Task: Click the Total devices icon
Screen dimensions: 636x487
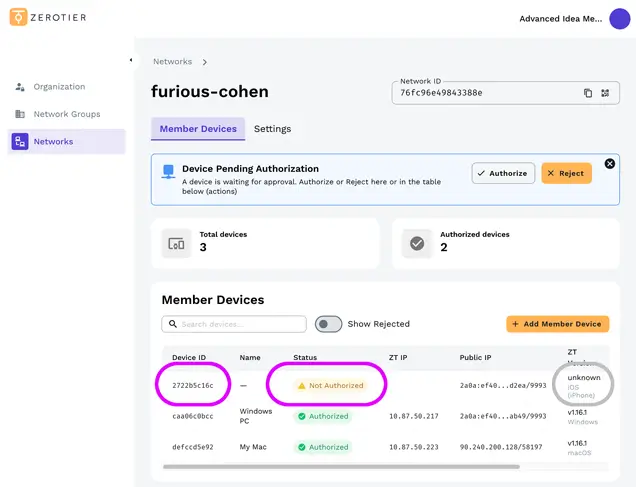Action: pyautogui.click(x=176, y=244)
